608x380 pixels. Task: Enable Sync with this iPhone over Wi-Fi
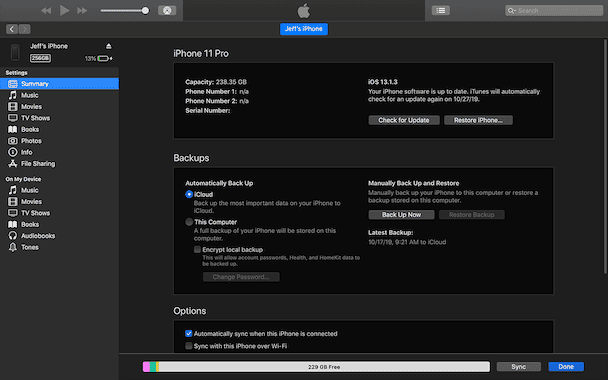point(188,345)
